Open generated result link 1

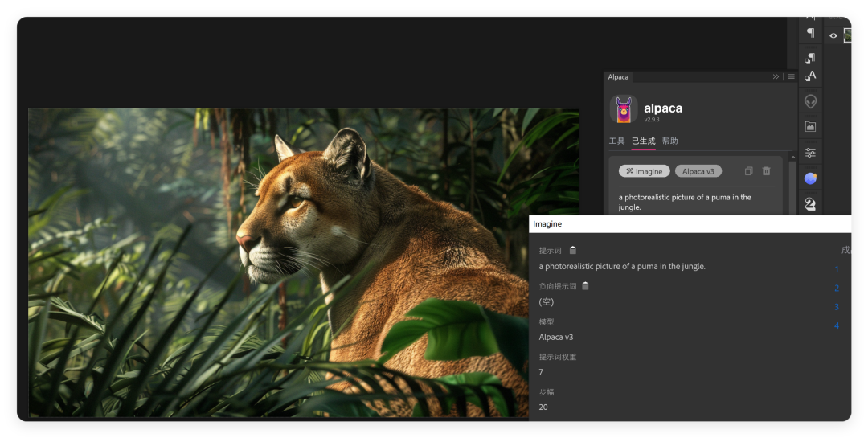837,270
